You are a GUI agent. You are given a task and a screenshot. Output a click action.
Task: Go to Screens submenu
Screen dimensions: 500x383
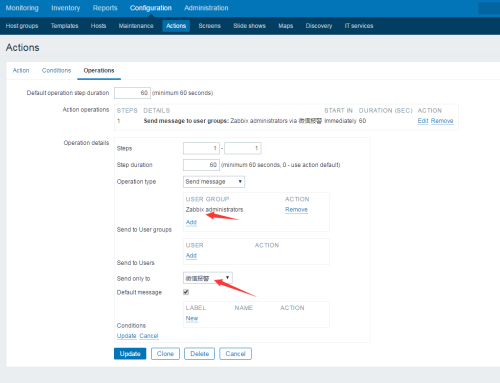pos(210,26)
